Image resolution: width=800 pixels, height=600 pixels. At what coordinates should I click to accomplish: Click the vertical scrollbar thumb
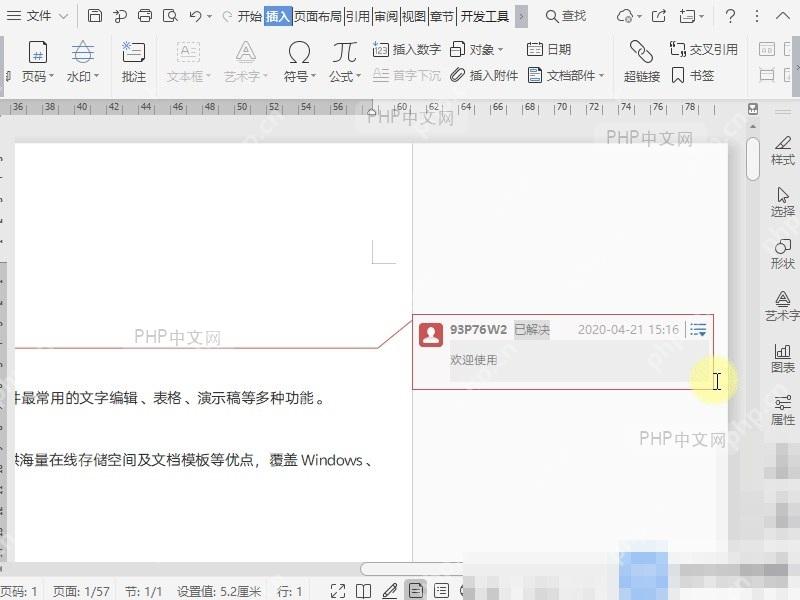point(753,158)
